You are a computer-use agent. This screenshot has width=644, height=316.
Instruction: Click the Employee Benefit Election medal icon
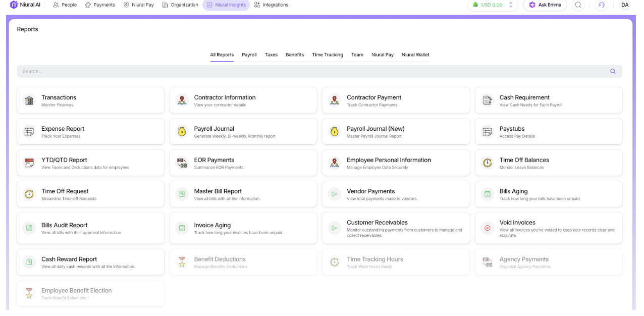29,293
